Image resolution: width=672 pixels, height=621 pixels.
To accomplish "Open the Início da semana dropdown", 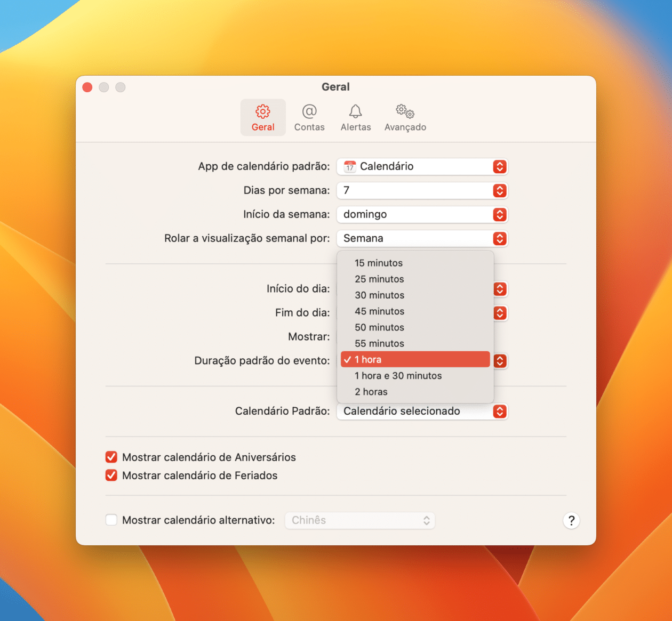I will point(421,214).
